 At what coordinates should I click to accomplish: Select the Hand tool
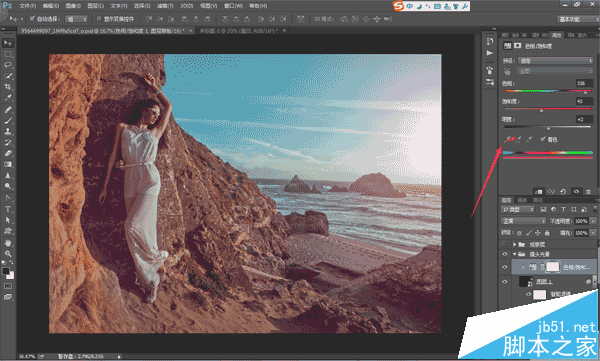coord(8,243)
